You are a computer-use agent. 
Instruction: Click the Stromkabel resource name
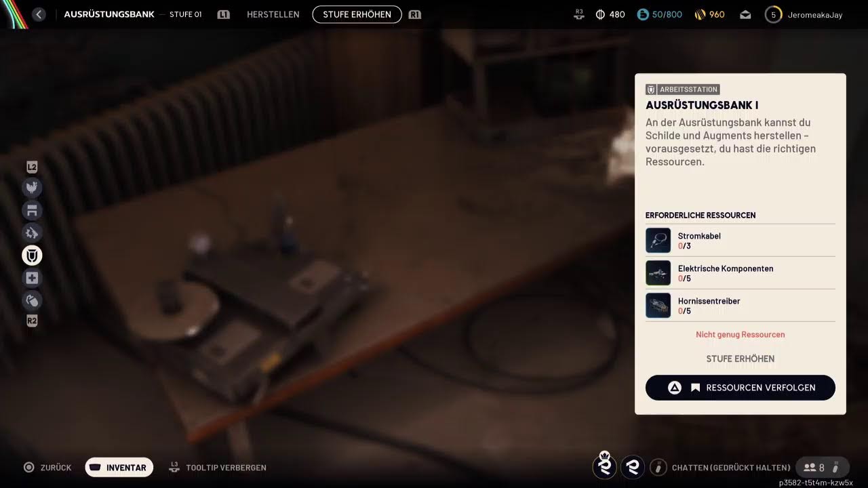[x=699, y=236]
